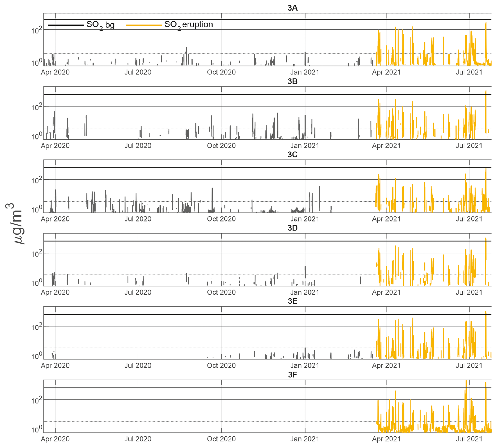Click Jul 2020 tick label under panel 3C
Screen dimensions: 497x448
point(138,219)
